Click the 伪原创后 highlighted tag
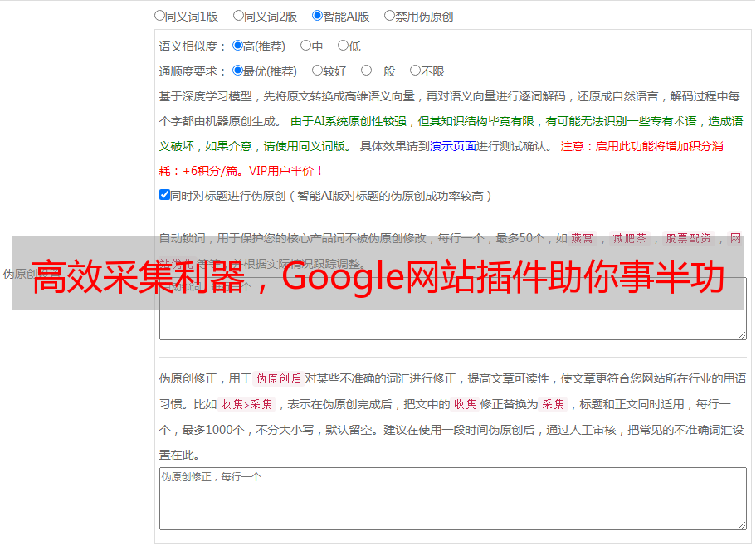The height and width of the screenshot is (546, 756). (x=278, y=378)
